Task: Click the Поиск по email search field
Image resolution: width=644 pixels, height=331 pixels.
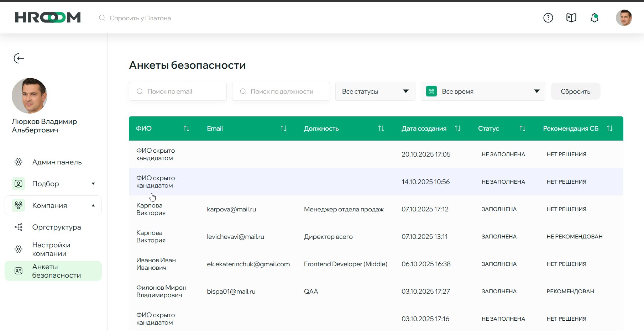Action: tap(177, 91)
